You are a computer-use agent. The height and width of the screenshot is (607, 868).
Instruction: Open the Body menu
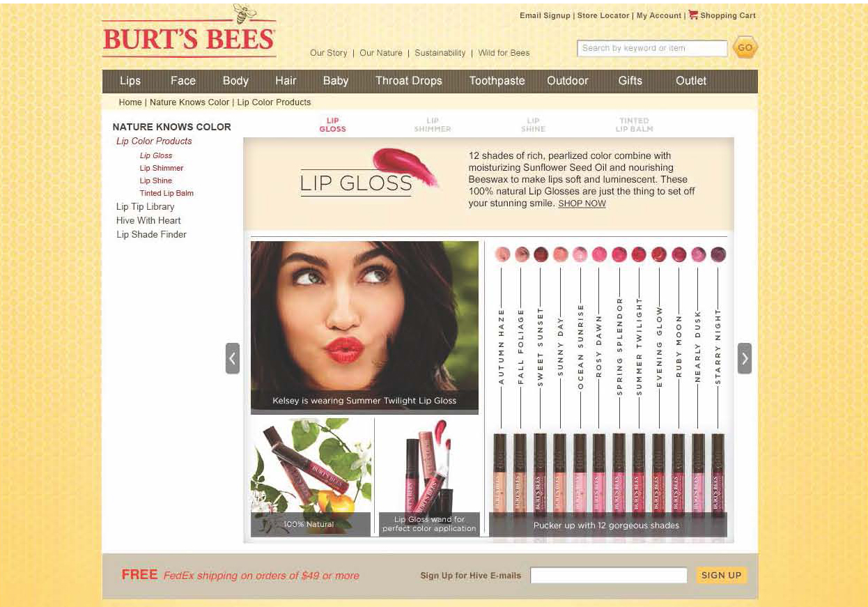[235, 81]
